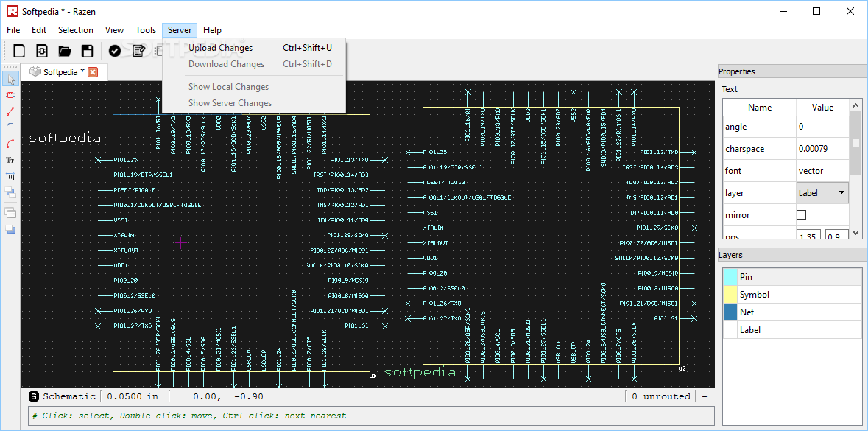Image resolution: width=868 pixels, height=431 pixels.
Task: Click the angle property name cell
Action: (x=760, y=126)
